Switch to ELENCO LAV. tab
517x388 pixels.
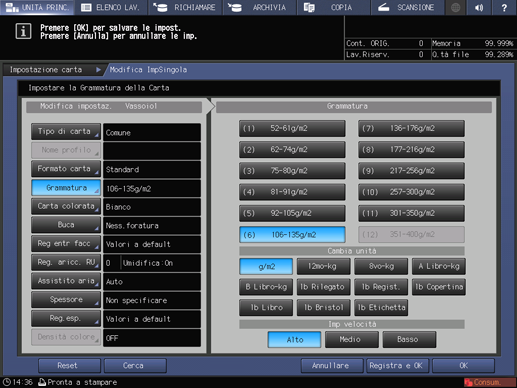pyautogui.click(x=111, y=7)
